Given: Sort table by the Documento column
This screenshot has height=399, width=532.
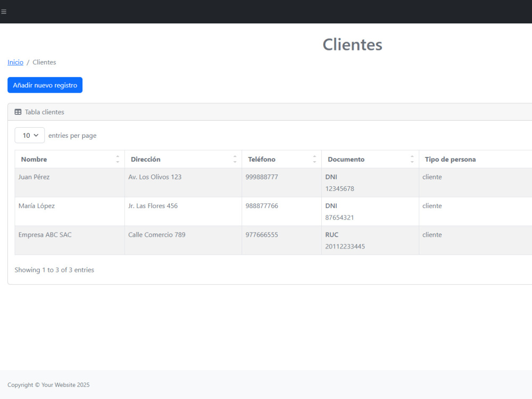Looking at the screenshot, I should pyautogui.click(x=370, y=159).
